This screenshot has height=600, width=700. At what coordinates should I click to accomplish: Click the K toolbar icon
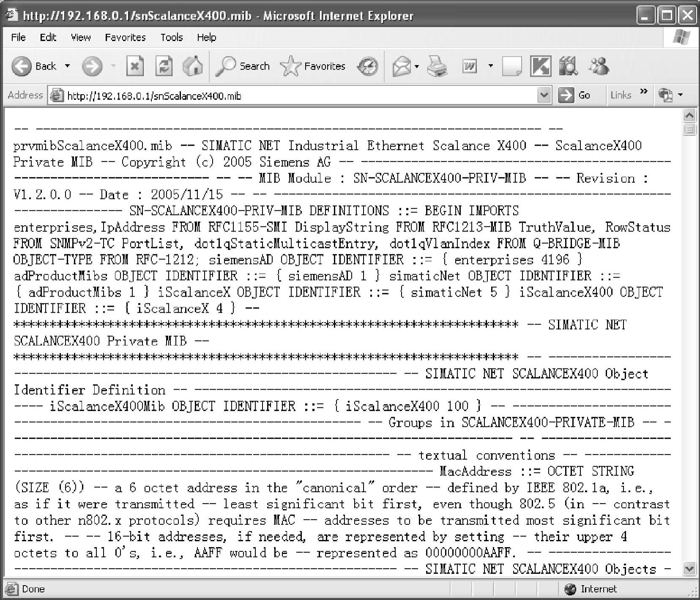(541, 66)
